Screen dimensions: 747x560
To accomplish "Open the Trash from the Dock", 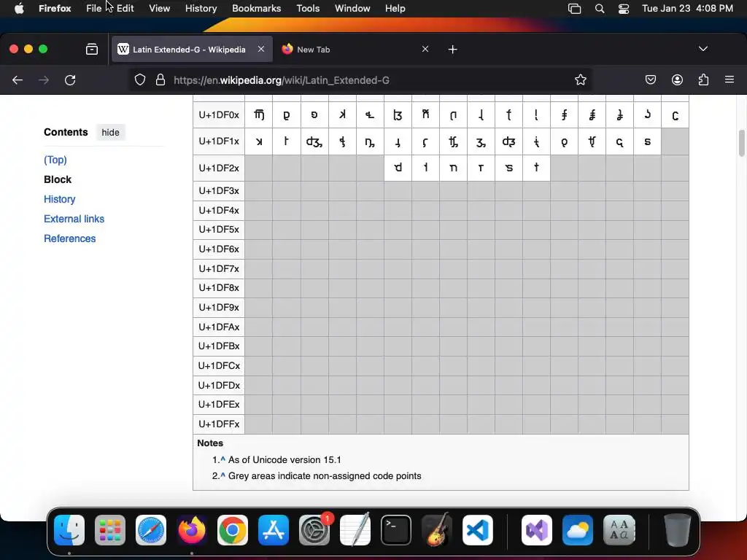I will pos(677,530).
